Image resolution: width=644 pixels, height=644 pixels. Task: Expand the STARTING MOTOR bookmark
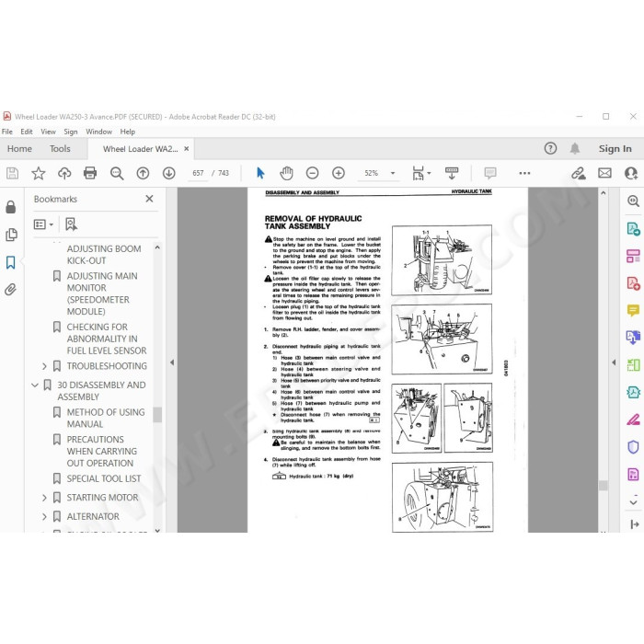(44, 498)
